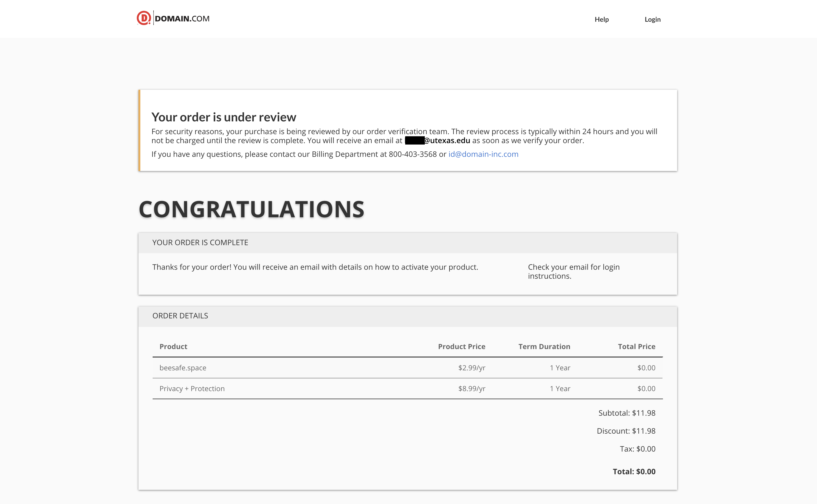The image size is (817, 504).
Task: Click the Billing Department phone number 800-403-3568
Action: click(x=412, y=154)
